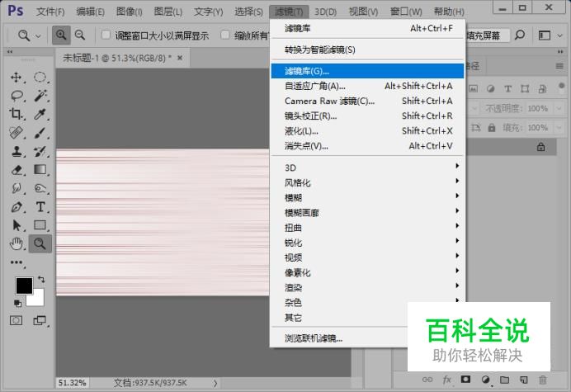Screen dimensions: 571x392
Task: Select the Healing Brush tool
Action: [16, 133]
